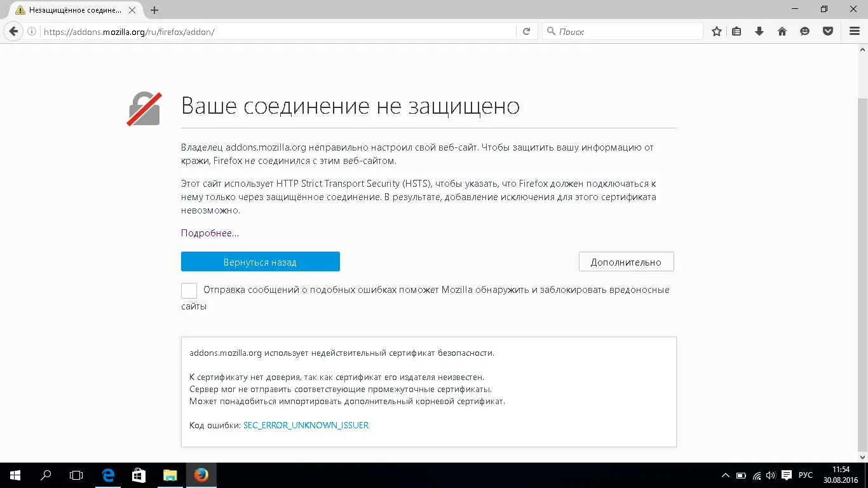Click the Firefox taskbar icon

(201, 475)
